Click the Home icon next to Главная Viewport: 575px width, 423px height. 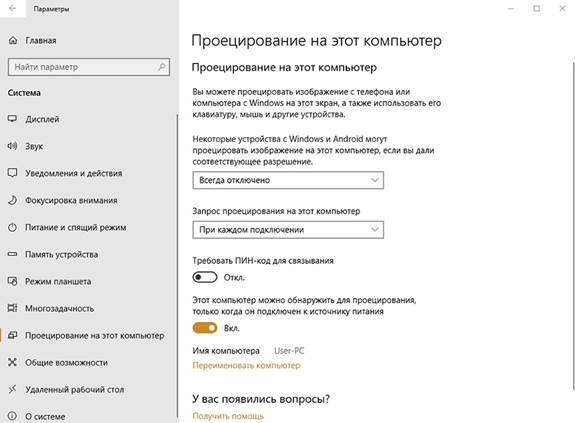point(13,40)
